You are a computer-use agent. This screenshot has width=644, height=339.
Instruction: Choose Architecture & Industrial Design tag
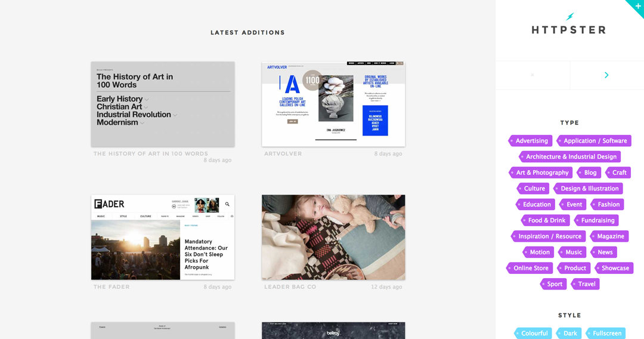click(x=569, y=156)
